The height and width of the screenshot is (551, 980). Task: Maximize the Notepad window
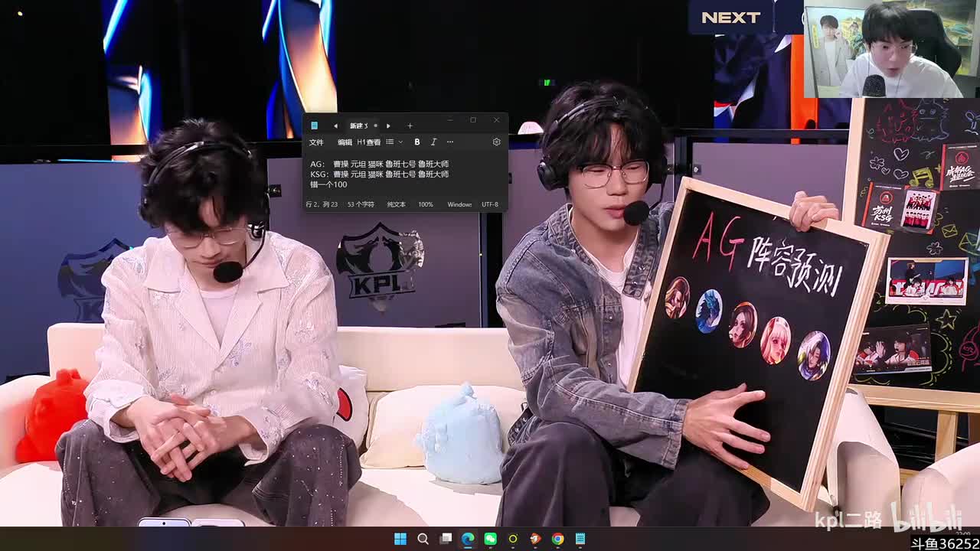point(473,120)
